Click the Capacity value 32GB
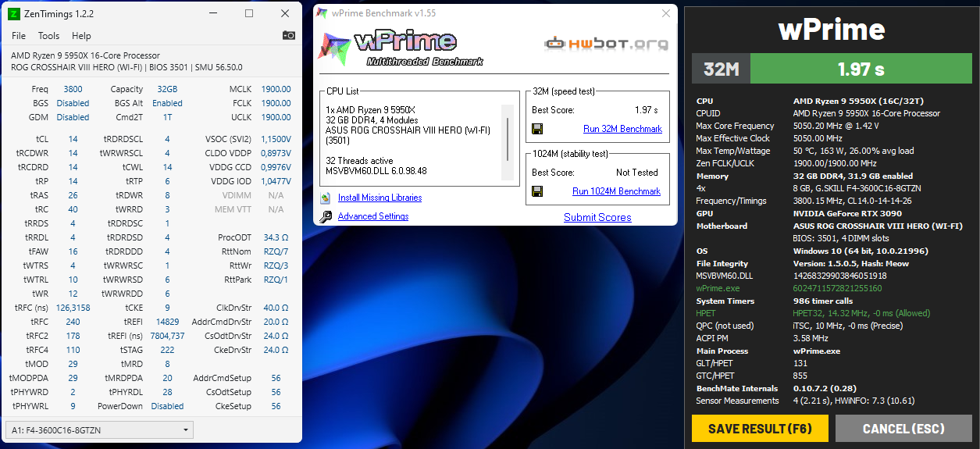This screenshot has width=980, height=449. pyautogui.click(x=167, y=89)
